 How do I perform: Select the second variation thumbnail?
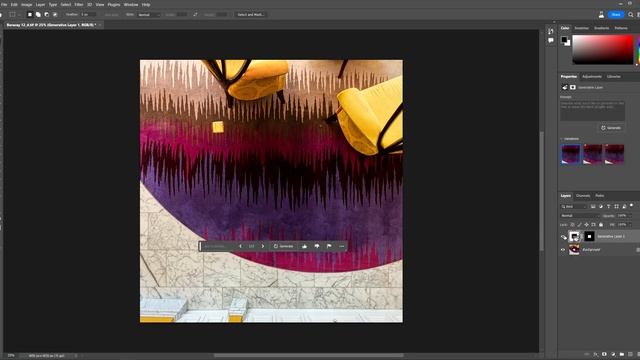point(592,154)
